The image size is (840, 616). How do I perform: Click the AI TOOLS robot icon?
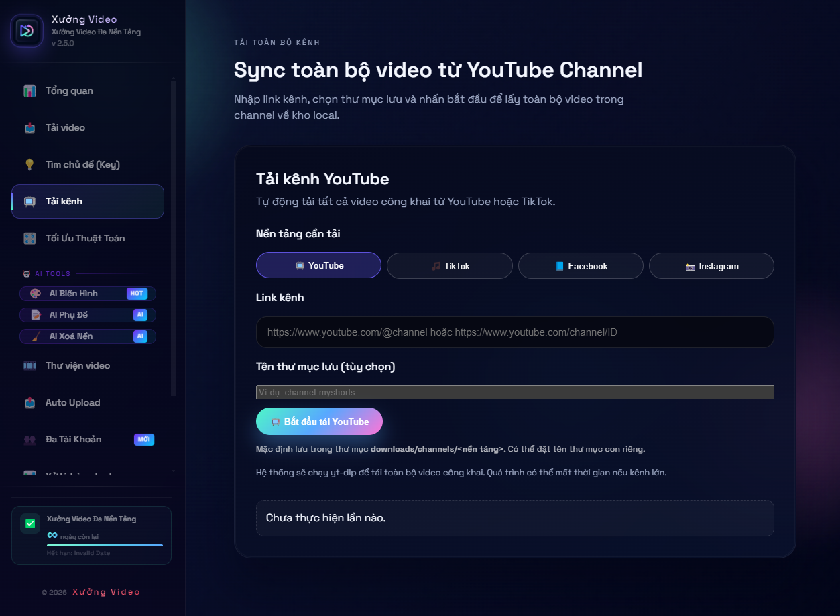pos(27,274)
